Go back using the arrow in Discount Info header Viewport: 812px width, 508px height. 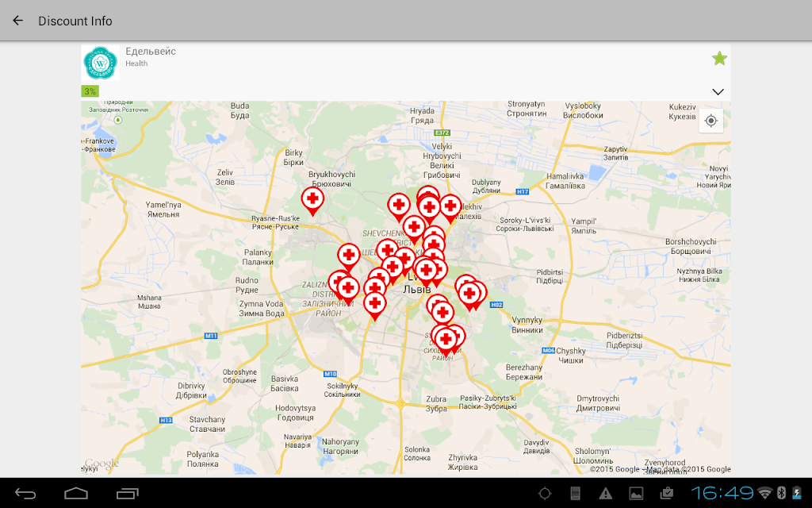click(18, 21)
